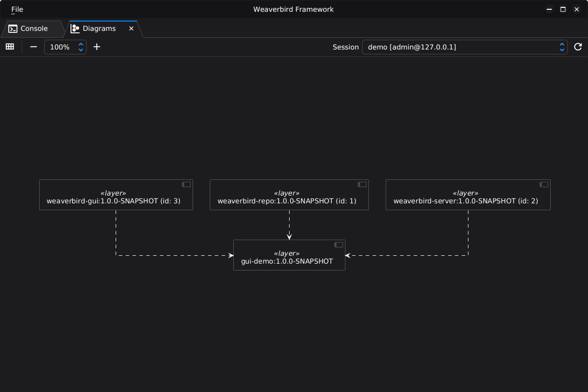Image resolution: width=588 pixels, height=392 pixels.
Task: Click the component icon on weaverbird-server node
Action: 544,184
